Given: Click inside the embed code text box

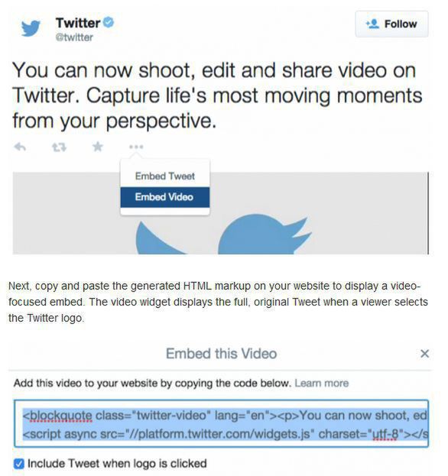Looking at the screenshot, I should click(x=221, y=424).
